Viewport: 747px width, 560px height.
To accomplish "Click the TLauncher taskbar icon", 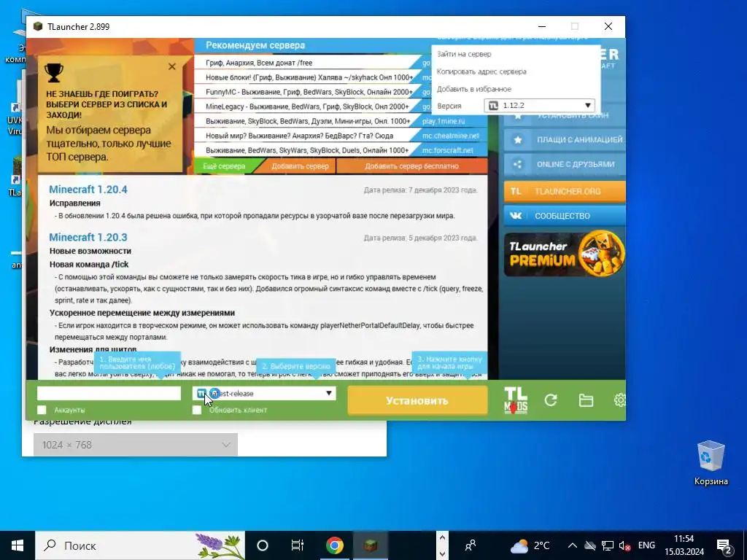I will click(370, 545).
